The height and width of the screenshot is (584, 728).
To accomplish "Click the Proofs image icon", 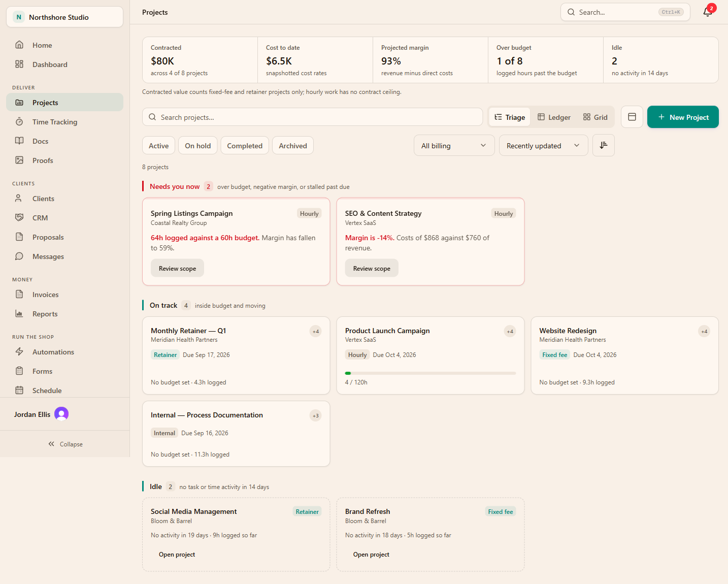I will [19, 160].
